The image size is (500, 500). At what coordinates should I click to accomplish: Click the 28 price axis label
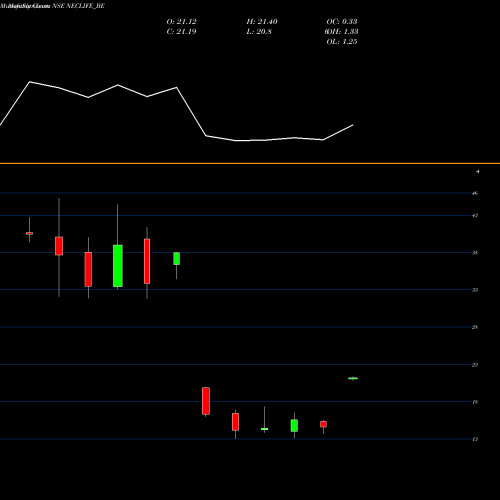(475, 327)
